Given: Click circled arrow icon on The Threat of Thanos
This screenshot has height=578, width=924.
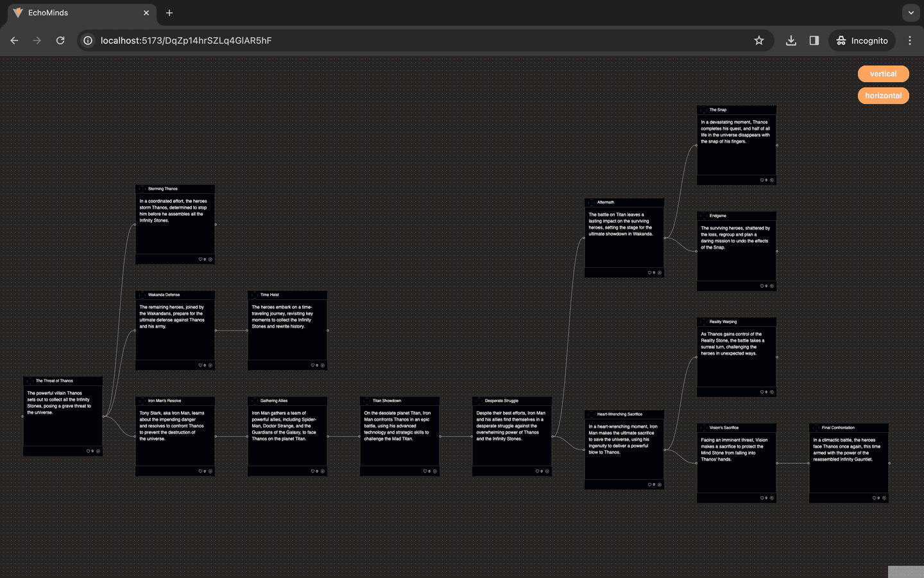Looking at the screenshot, I should point(98,451).
